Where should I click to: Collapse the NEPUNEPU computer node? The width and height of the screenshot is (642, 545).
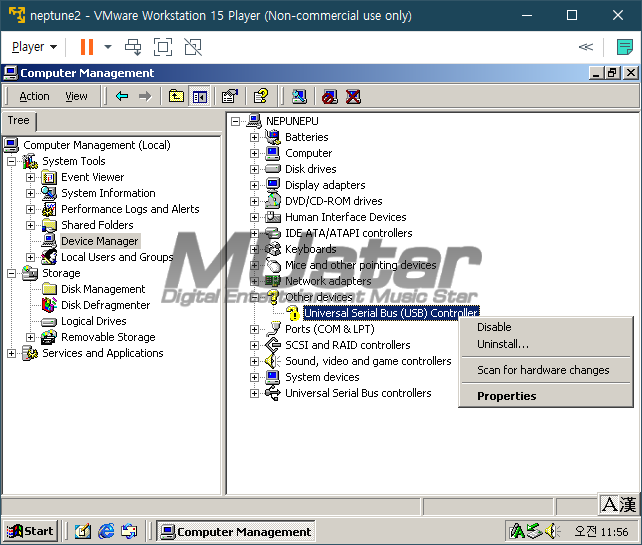tap(235, 121)
